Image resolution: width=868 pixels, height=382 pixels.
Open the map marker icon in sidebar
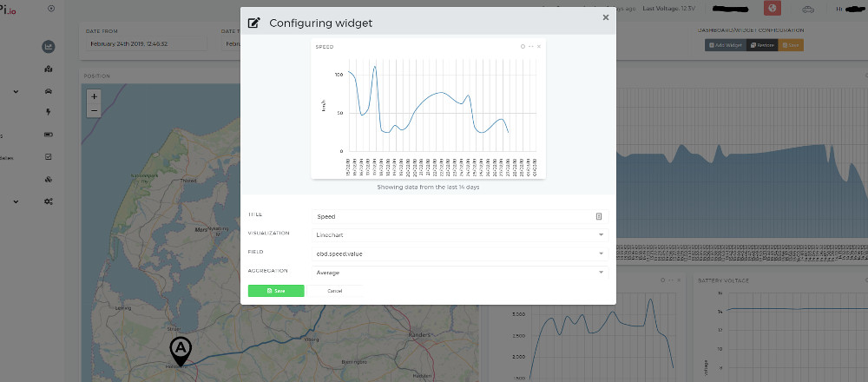48,69
